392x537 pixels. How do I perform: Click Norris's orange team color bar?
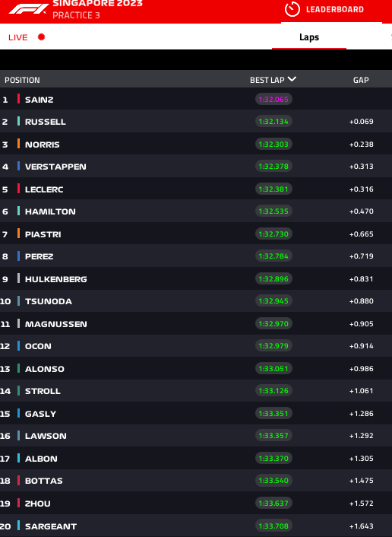[18, 144]
